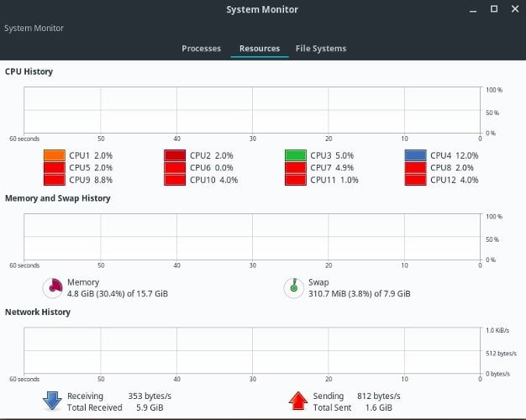Image resolution: width=526 pixels, height=420 pixels.
Task: Click the Memory pie chart icon
Action: point(53,288)
